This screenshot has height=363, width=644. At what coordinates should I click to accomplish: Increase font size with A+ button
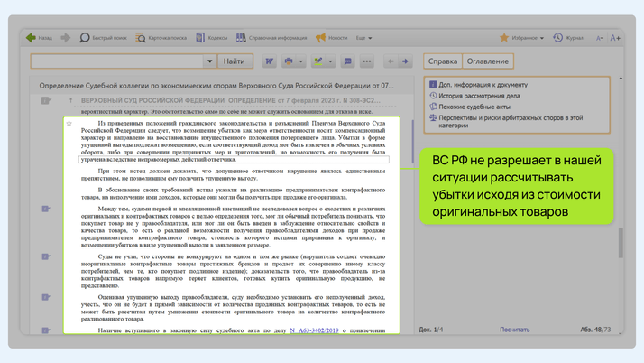tap(615, 38)
